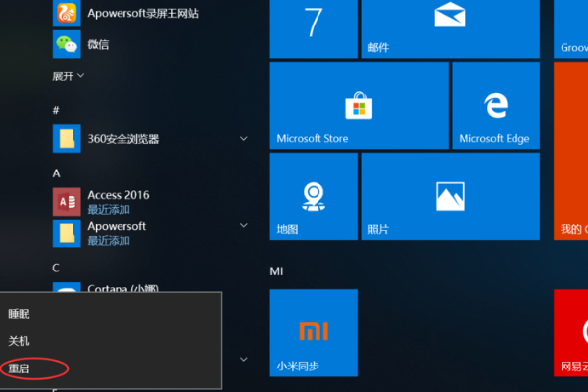This screenshot has width=588, height=392.
Task: Expand 360安全浏览器 folder chevron
Action: (244, 139)
